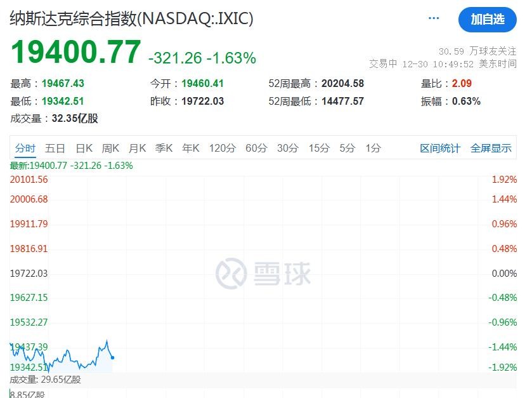Open the 日K candlestick tab
Viewport: 532px width, 398px height.
[x=84, y=148]
